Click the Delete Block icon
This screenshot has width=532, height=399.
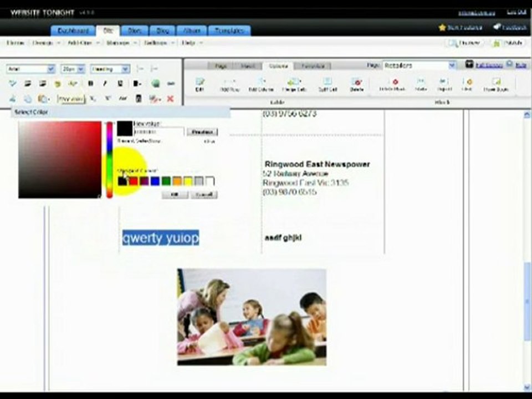392,85
